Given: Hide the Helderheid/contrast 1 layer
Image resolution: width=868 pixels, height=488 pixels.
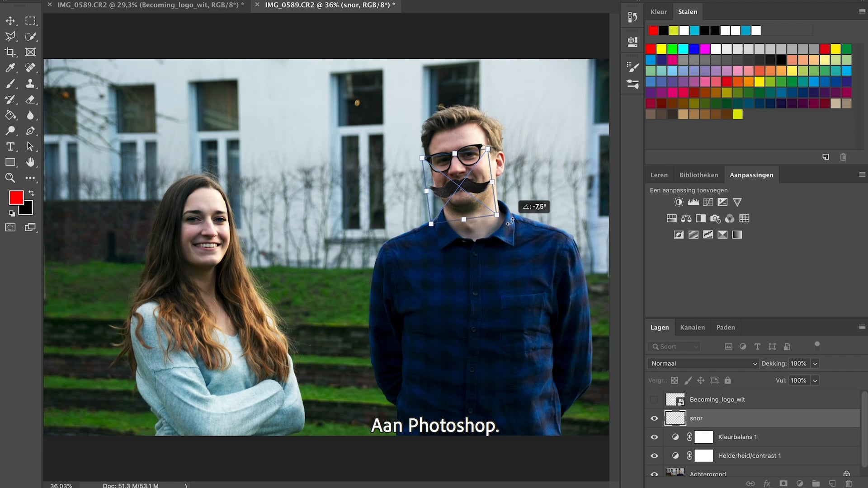Looking at the screenshot, I should pyautogui.click(x=654, y=456).
